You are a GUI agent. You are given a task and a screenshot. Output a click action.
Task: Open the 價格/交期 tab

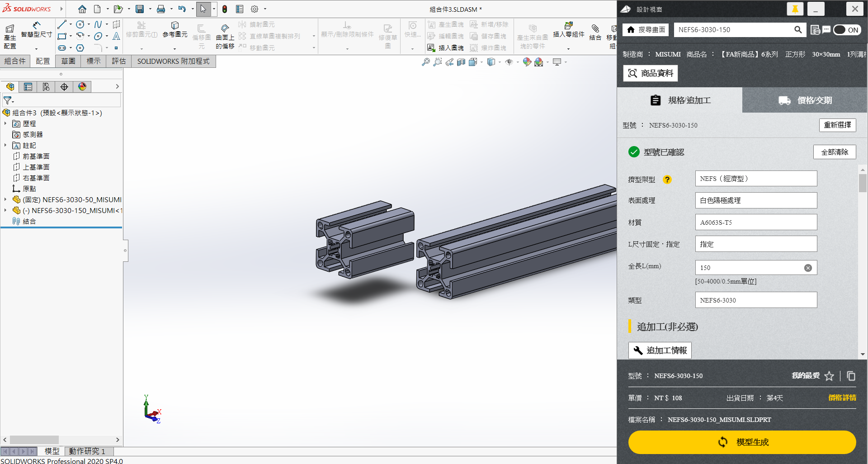pos(805,100)
